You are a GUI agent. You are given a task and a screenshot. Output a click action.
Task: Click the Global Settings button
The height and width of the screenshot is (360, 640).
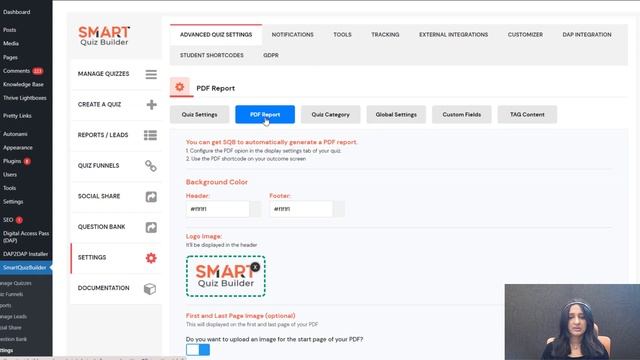[396, 115]
